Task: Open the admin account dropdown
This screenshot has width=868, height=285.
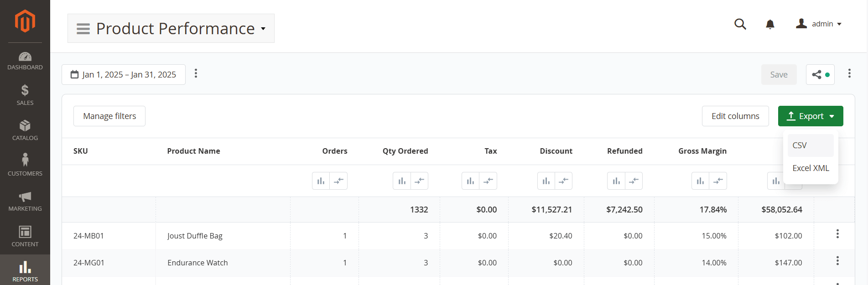Action: tap(819, 24)
